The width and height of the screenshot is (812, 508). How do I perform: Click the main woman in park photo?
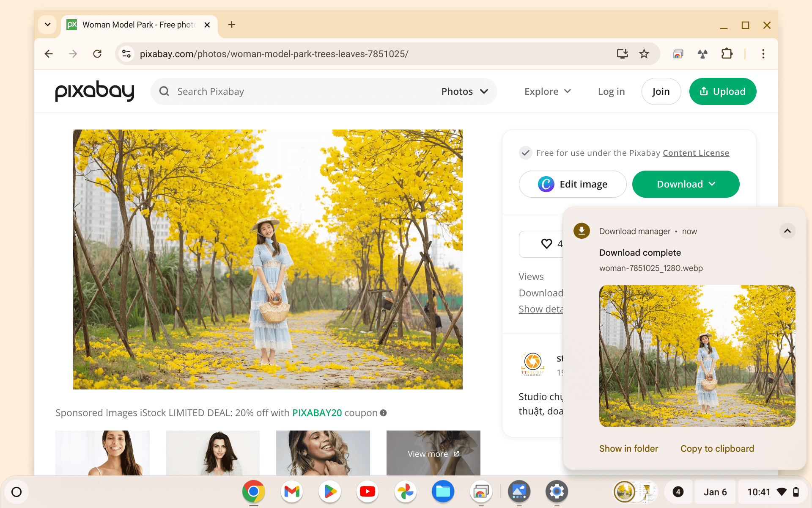click(x=268, y=259)
